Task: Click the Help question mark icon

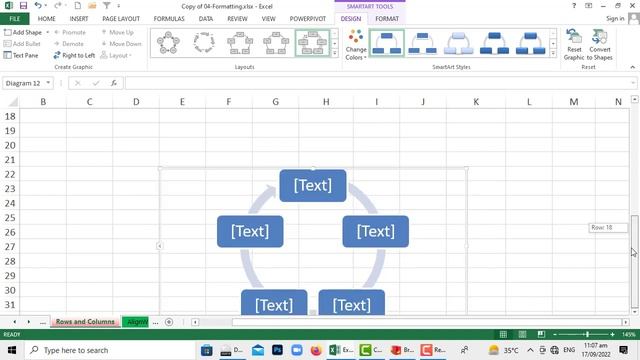Action: (574, 6)
